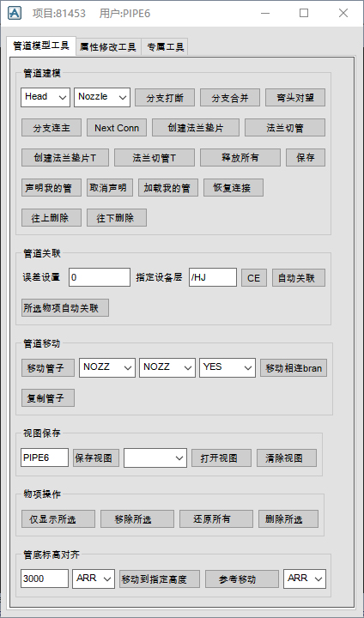364x618 pixels.
Task: Click the CE button
Action: [x=254, y=278]
